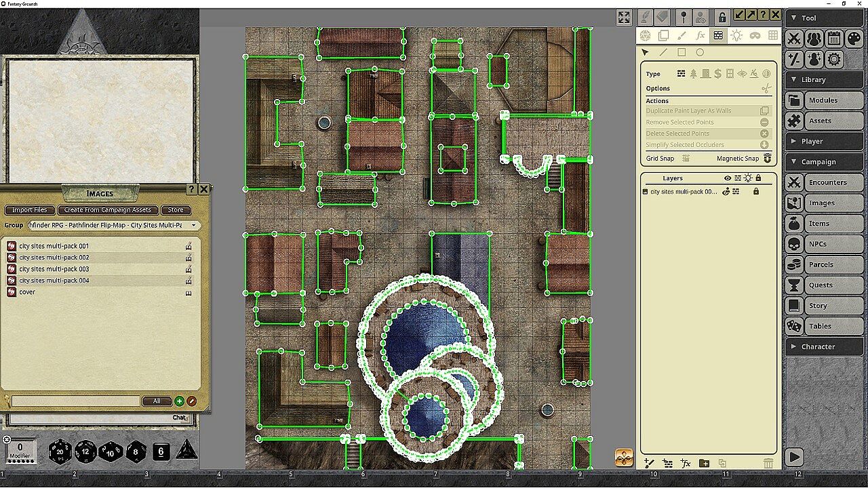Add a new fx layer

click(686, 463)
